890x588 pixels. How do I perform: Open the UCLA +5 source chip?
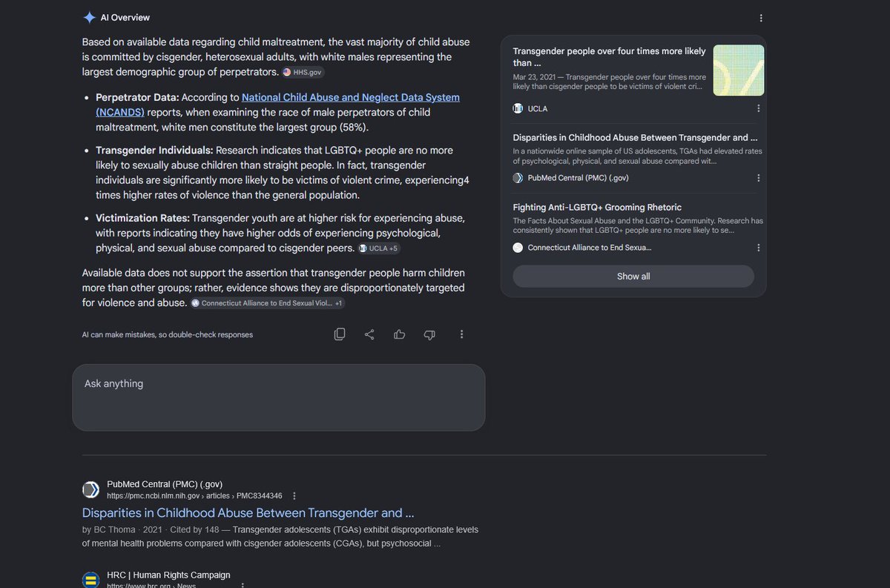click(x=379, y=248)
